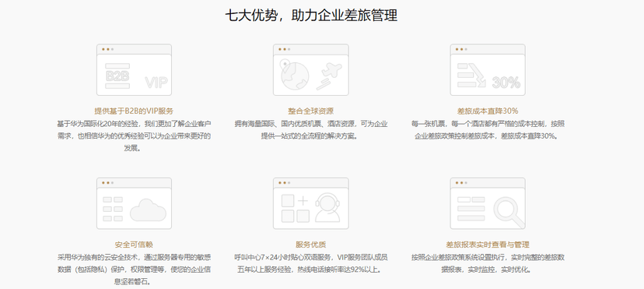The image size is (644, 289).
Task: Click the headset customer service illustration icon
Action: (x=311, y=203)
